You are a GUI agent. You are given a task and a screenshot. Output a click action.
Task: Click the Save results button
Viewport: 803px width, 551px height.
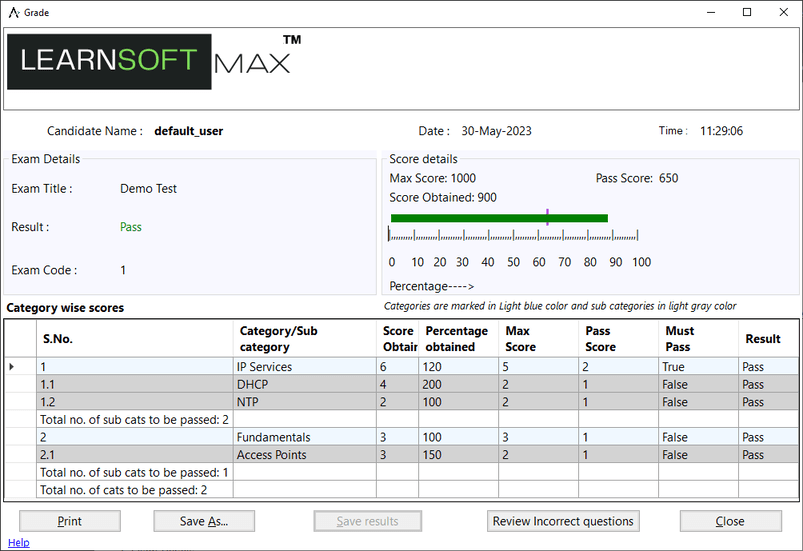pos(367,521)
